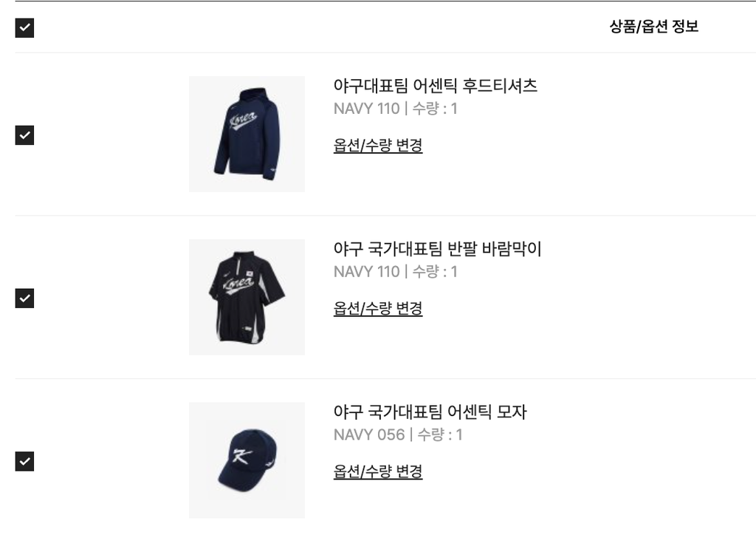Uncheck the 반팔 바람막이 item checkbox
The height and width of the screenshot is (535, 756).
point(24,298)
